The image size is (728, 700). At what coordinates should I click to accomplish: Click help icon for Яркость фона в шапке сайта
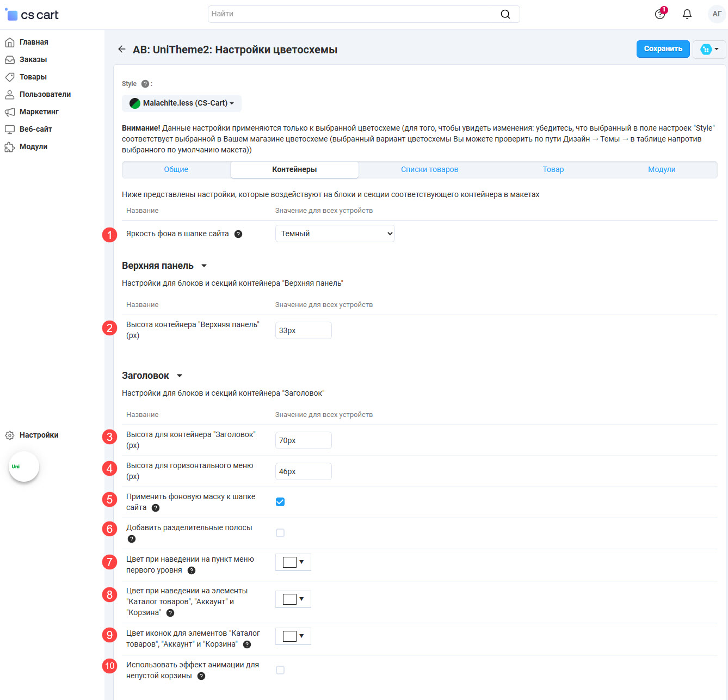point(238,234)
